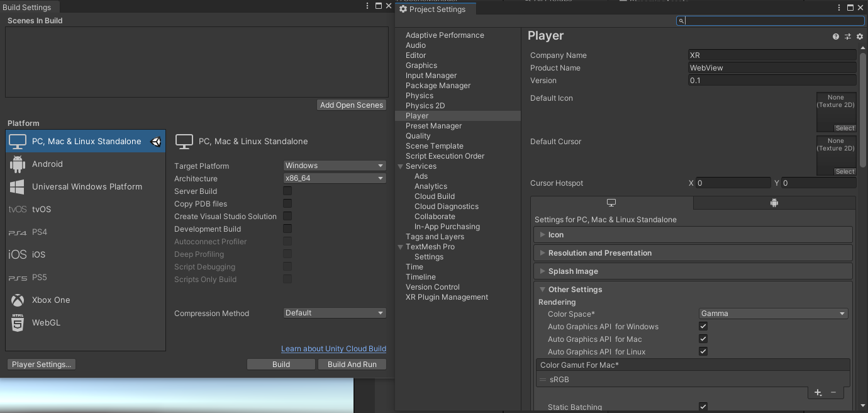Remove the color gamut with minus icon
This screenshot has height=413, width=868.
click(833, 392)
